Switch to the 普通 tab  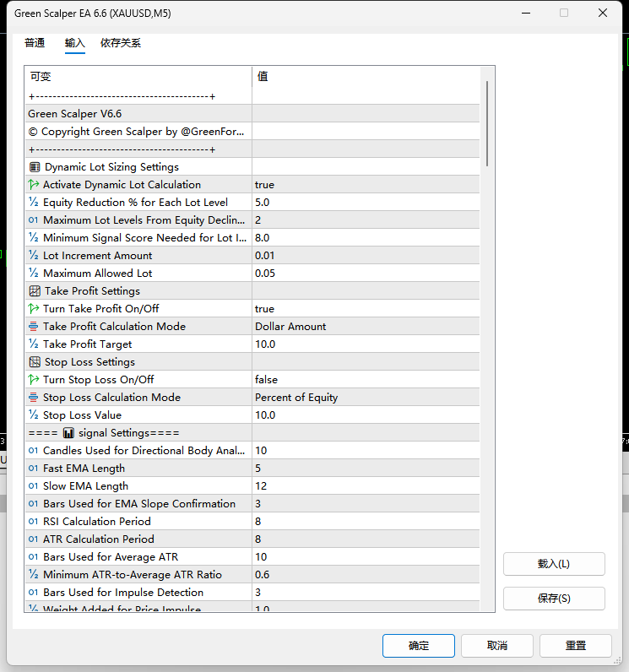(x=35, y=43)
